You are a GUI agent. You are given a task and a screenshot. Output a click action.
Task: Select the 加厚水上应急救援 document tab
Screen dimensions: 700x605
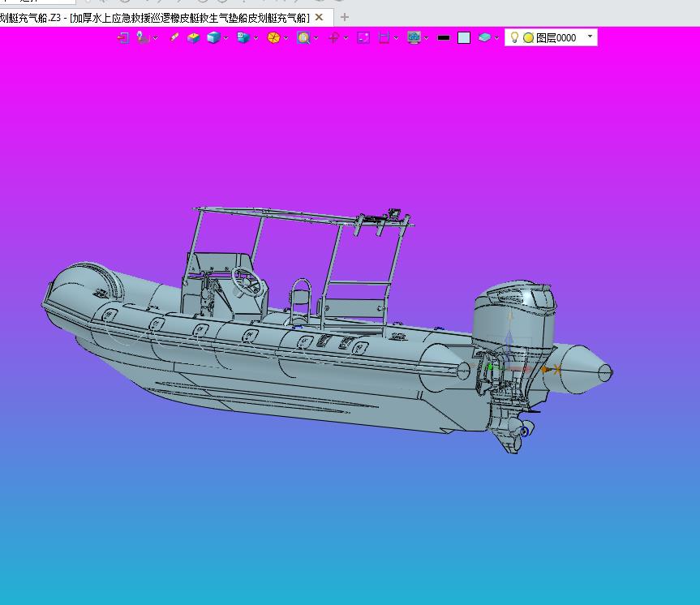click(x=166, y=18)
